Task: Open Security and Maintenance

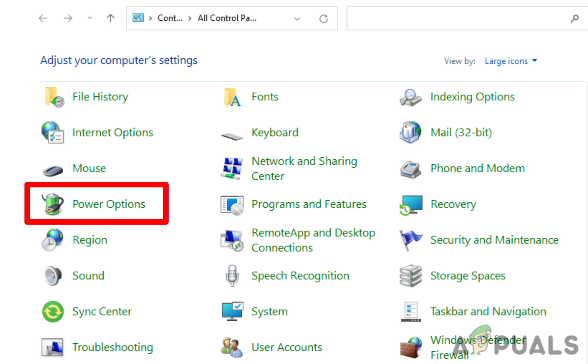Action: point(494,240)
